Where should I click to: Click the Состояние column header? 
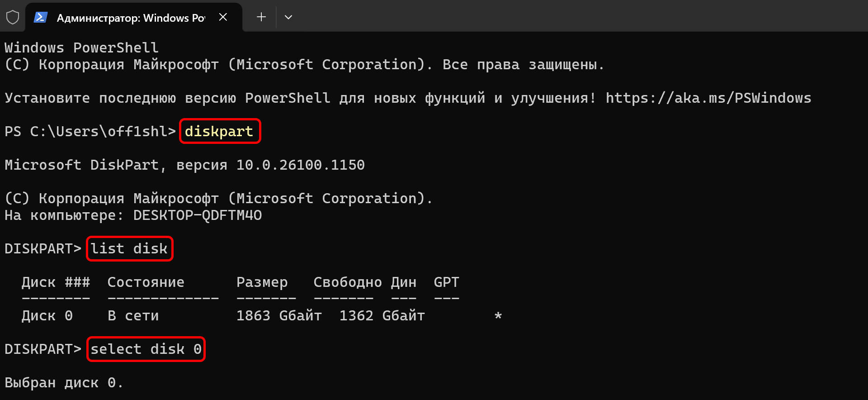(x=146, y=282)
